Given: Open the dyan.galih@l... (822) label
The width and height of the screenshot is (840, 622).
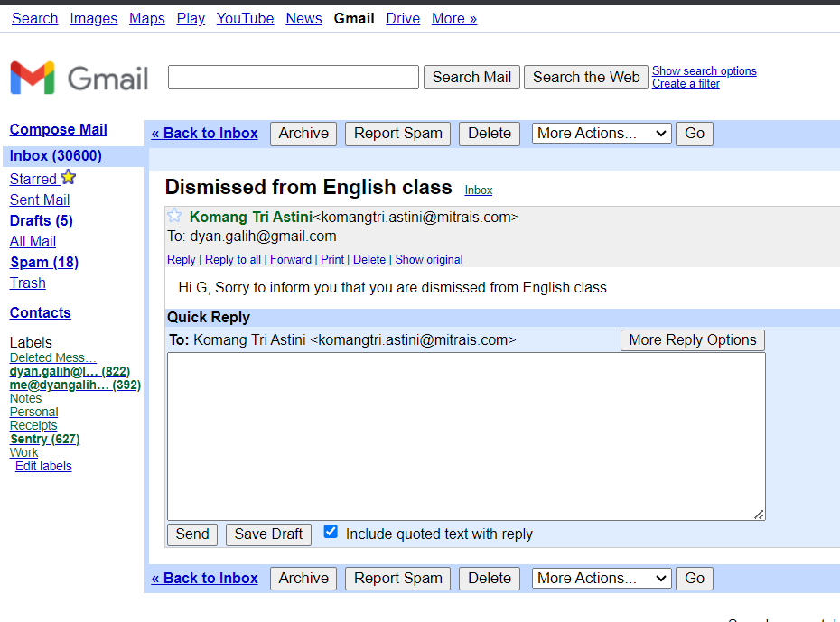Looking at the screenshot, I should point(70,371).
